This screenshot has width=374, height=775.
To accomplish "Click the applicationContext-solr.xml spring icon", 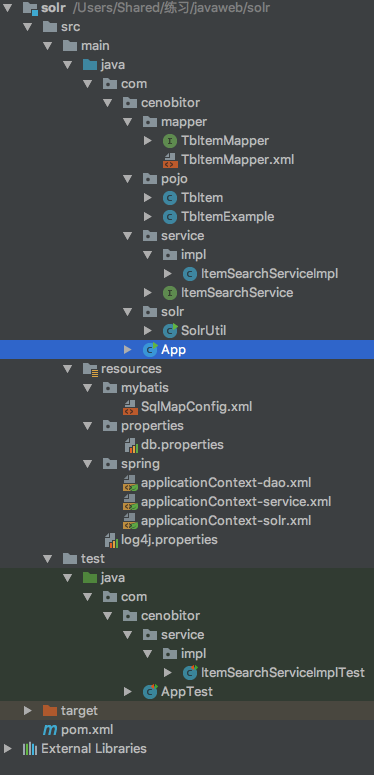I will [130, 520].
